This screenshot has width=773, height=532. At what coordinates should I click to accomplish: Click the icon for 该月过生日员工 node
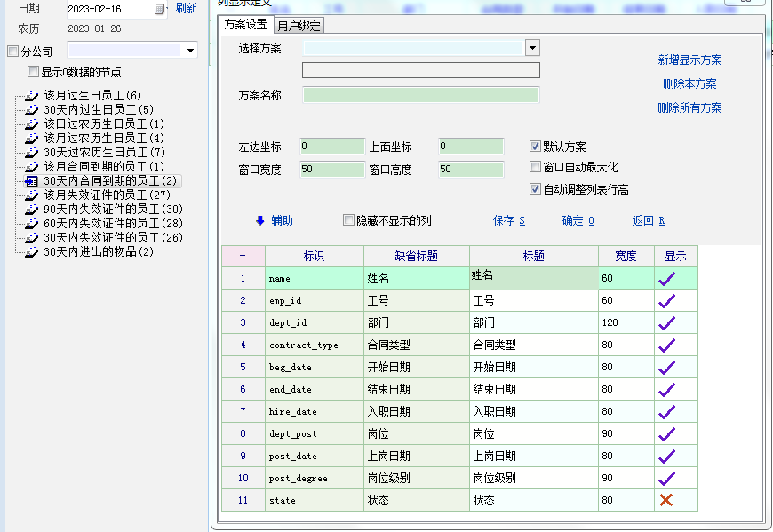click(x=31, y=95)
